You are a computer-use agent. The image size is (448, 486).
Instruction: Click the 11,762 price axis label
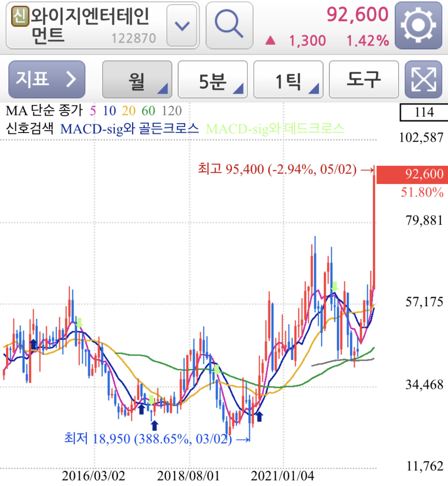[425, 466]
